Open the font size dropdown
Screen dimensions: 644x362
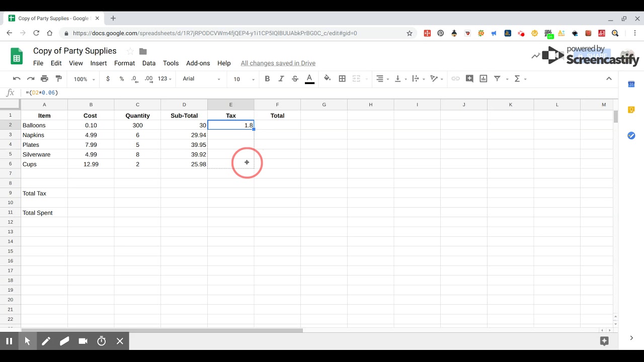[244, 79]
